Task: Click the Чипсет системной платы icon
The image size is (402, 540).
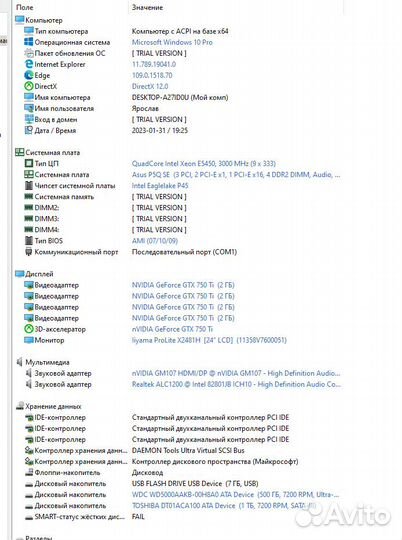Action: tap(29, 185)
